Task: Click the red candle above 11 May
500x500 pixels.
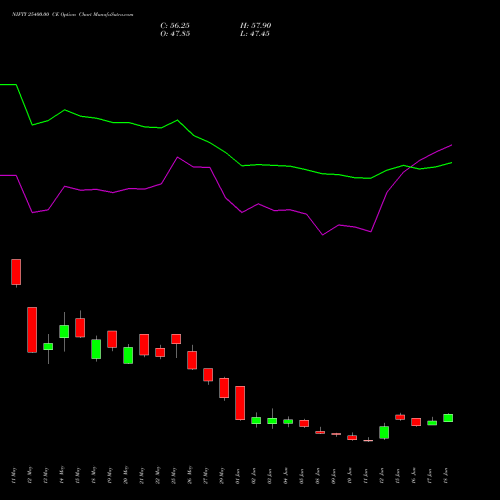Action: point(16,272)
